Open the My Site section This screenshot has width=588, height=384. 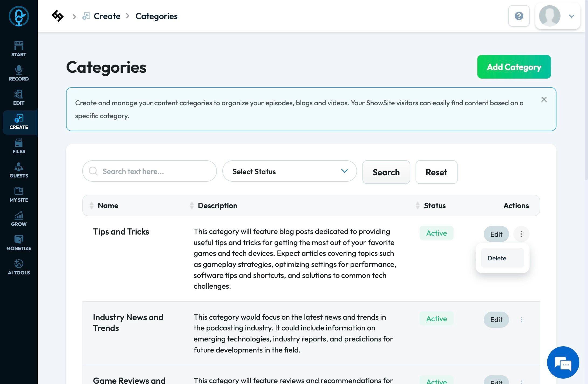click(x=19, y=194)
